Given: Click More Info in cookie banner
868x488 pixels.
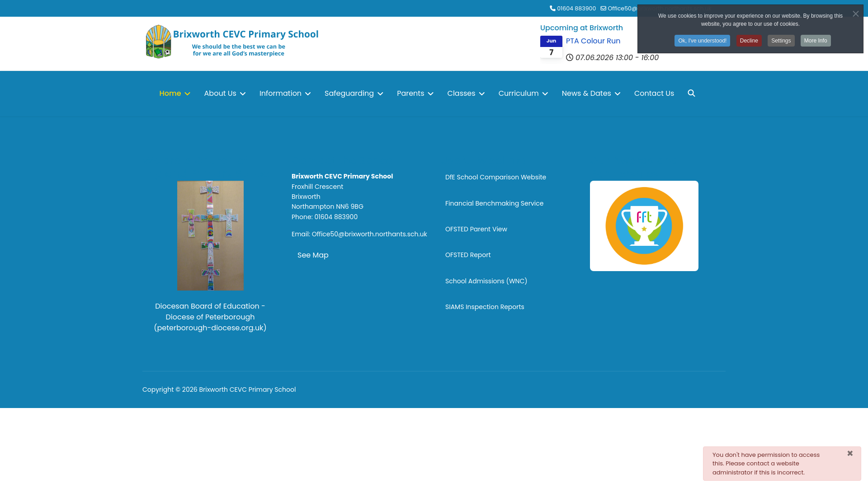Looking at the screenshot, I should [x=816, y=41].
